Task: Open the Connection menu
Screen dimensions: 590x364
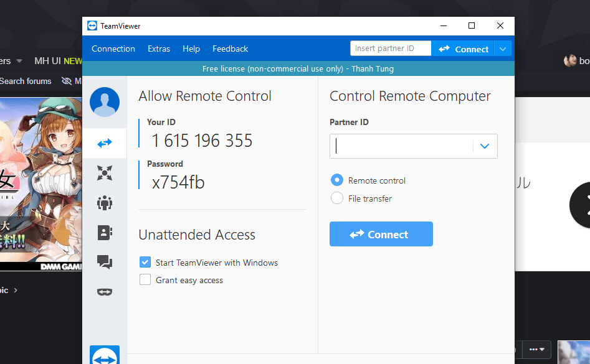Action: (113, 49)
